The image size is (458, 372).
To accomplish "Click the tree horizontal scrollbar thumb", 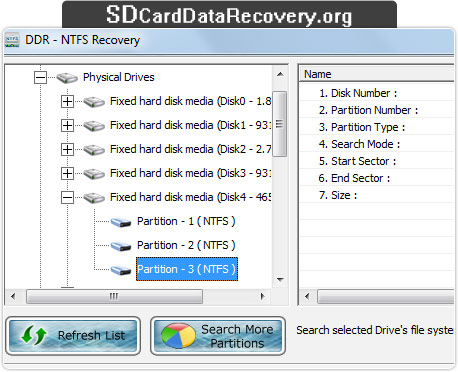I will tap(114, 296).
